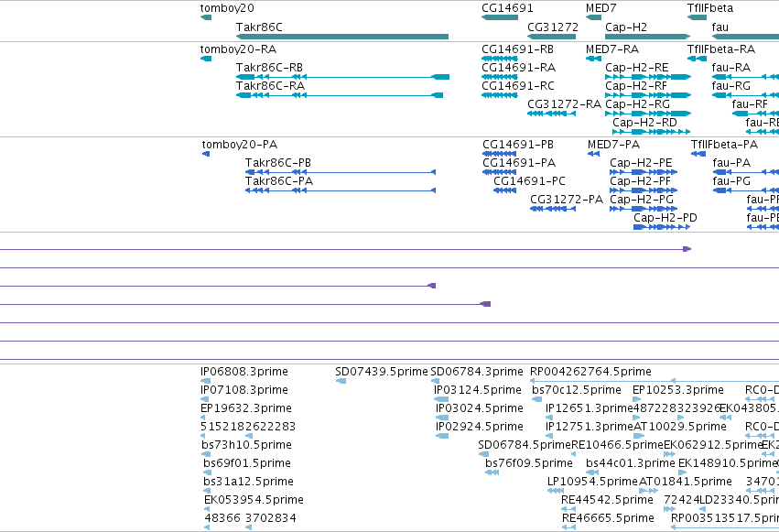Select the MED7-PA protein label
This screenshot has height=532, width=779.
[x=614, y=145]
